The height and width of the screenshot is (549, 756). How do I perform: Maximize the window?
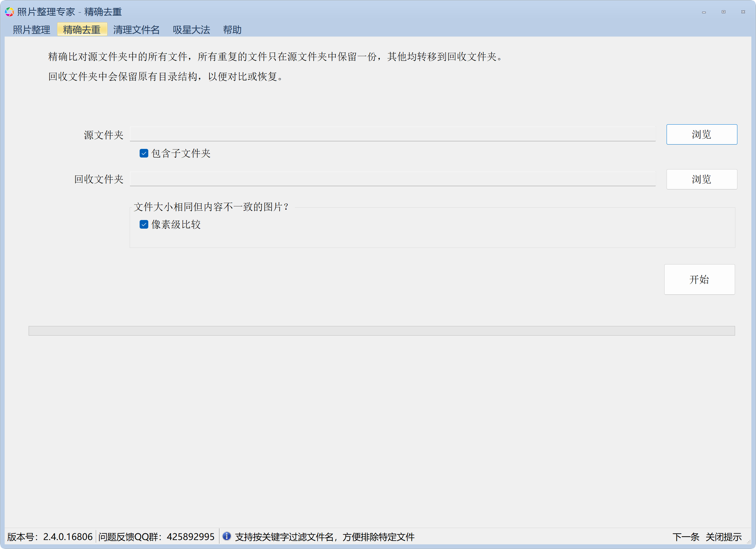coord(723,12)
